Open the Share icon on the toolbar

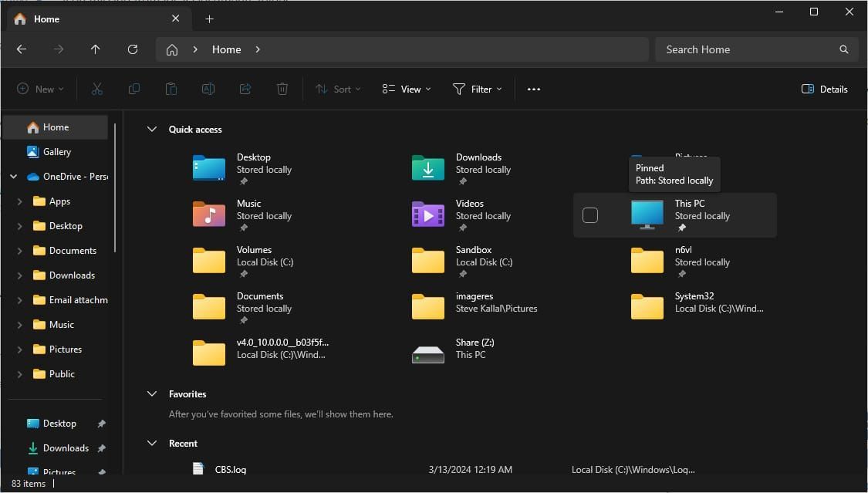245,89
